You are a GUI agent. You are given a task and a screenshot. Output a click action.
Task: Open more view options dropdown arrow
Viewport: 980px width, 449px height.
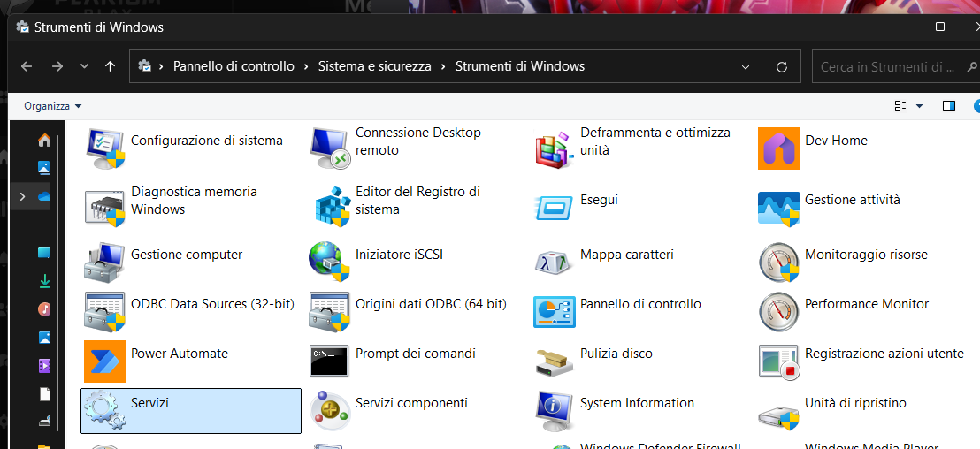[919, 106]
